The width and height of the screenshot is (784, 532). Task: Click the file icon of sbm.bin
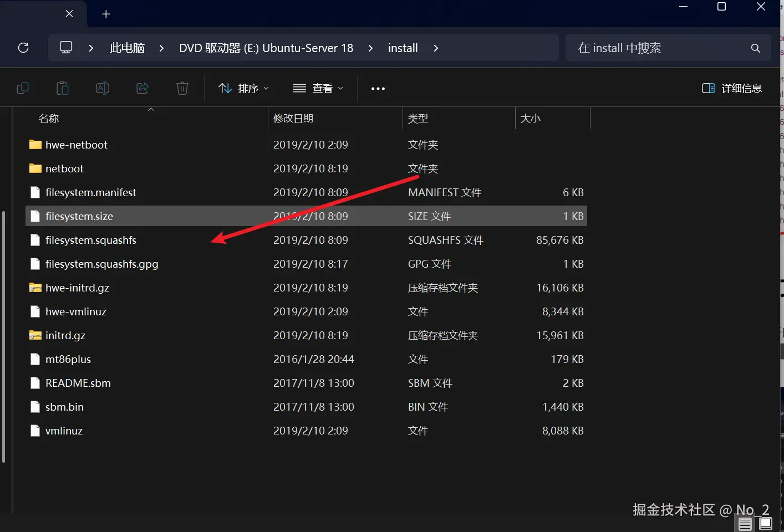[x=35, y=407]
